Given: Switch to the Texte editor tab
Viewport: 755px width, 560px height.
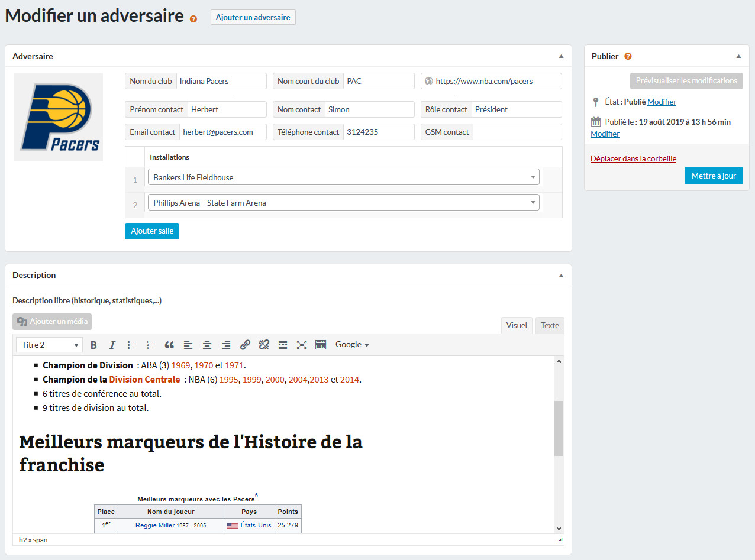Looking at the screenshot, I should coord(550,325).
